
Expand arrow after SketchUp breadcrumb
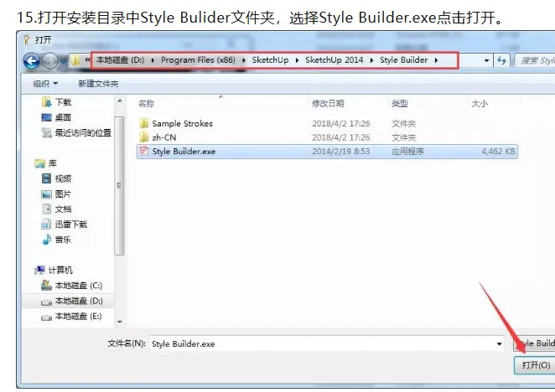(297, 60)
